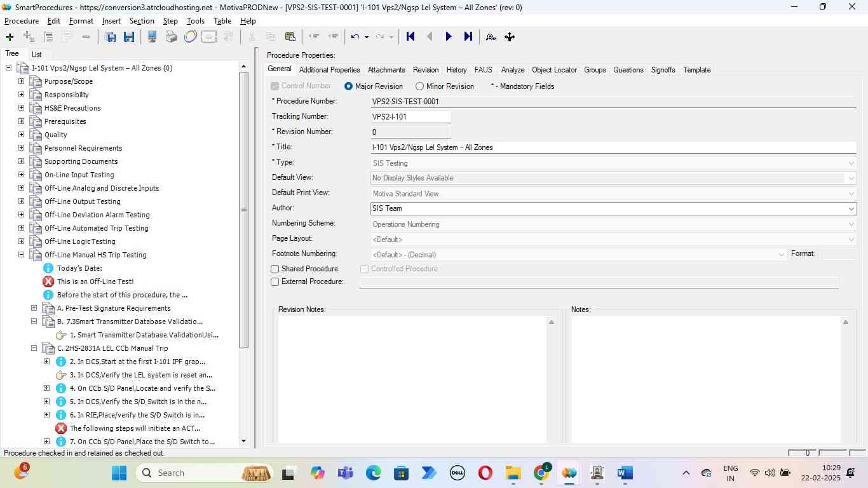
Task: Collapse the Off-Line Manual HS Trip Testing node
Action: 21,255
